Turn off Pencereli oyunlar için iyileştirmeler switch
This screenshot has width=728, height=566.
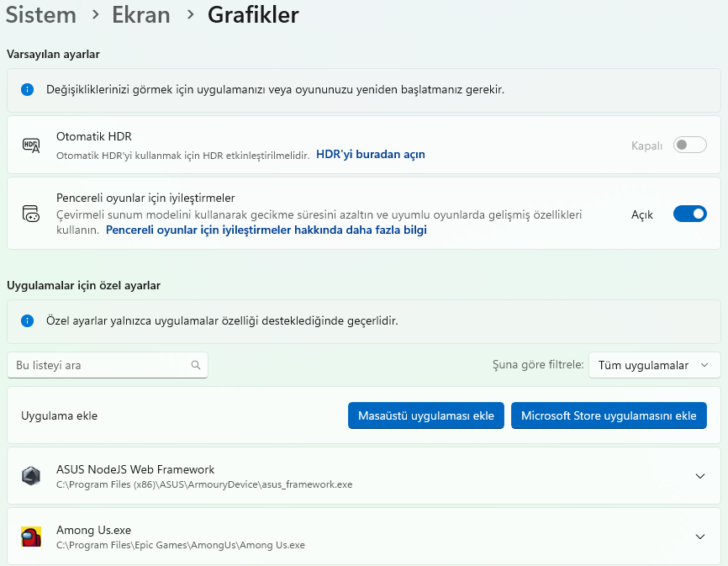[x=689, y=214]
